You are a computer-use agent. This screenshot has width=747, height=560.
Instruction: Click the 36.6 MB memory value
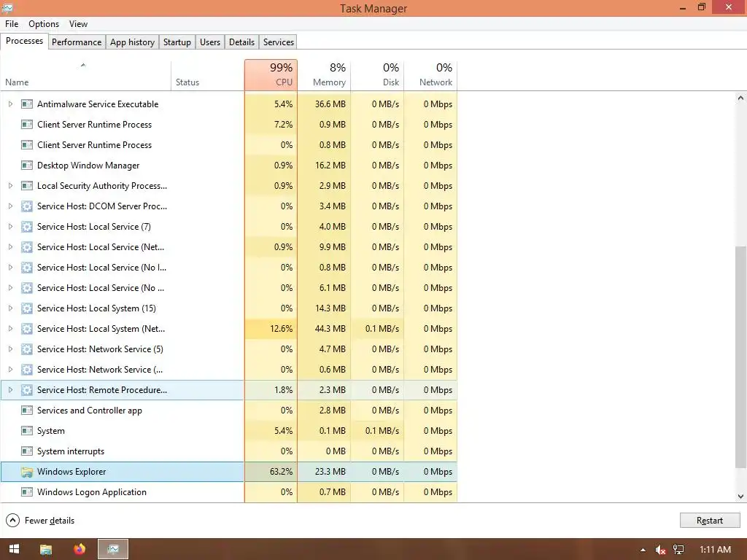tap(330, 104)
